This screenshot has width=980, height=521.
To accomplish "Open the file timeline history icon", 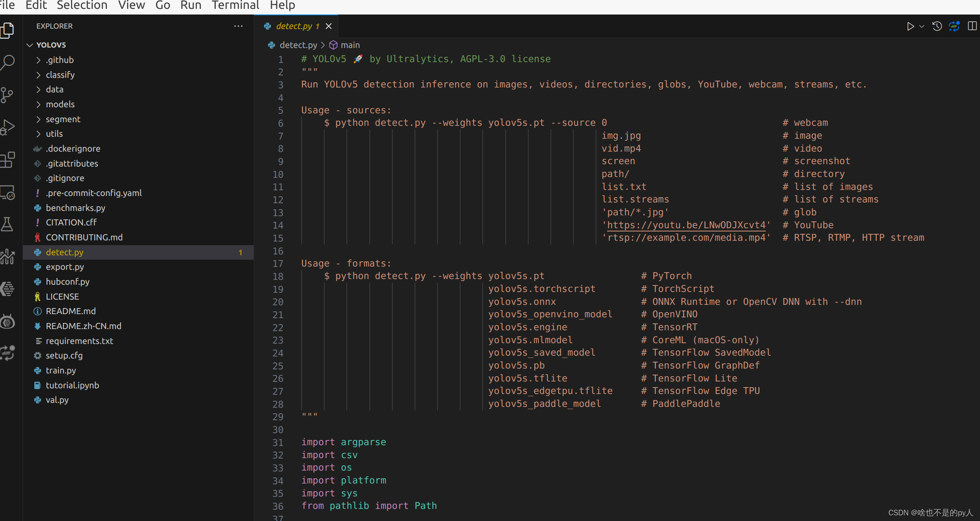I will [937, 26].
